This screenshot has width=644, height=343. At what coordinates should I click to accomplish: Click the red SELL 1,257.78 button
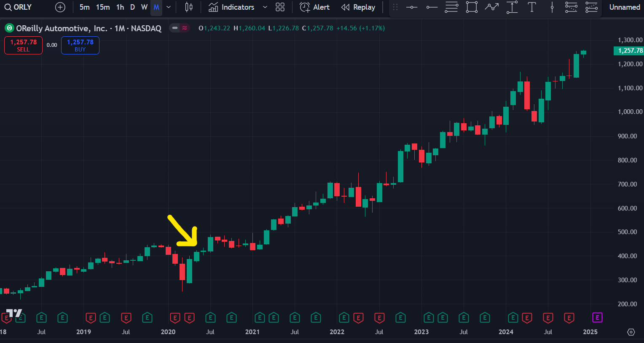(23, 45)
